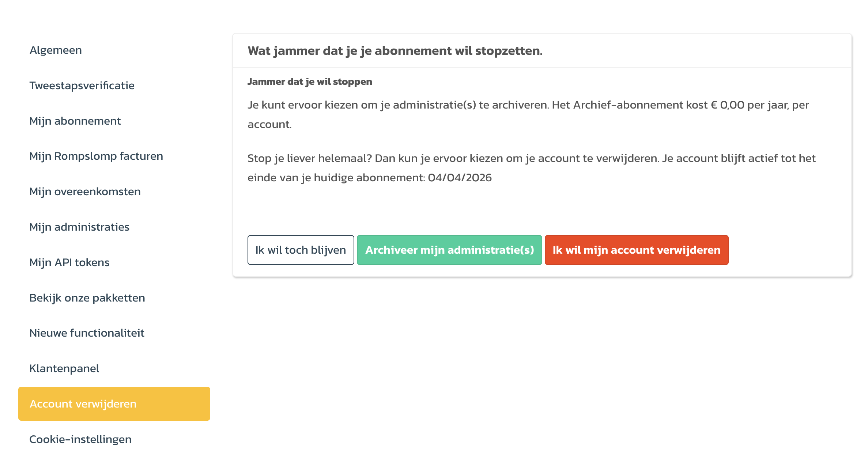Open Nieuwe functionaliteit page
The width and height of the screenshot is (868, 462).
pos(87,333)
